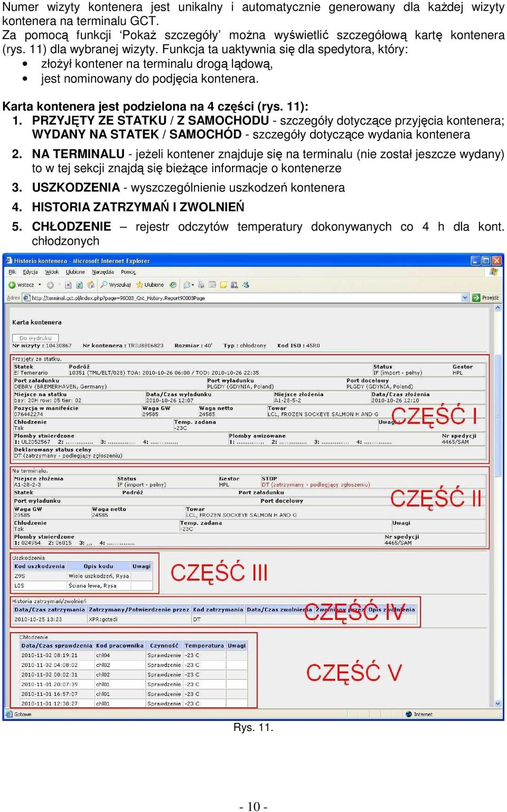Click the page icon in address bar
Image resolution: width=507 pixels, height=812 pixels.
[26, 298]
